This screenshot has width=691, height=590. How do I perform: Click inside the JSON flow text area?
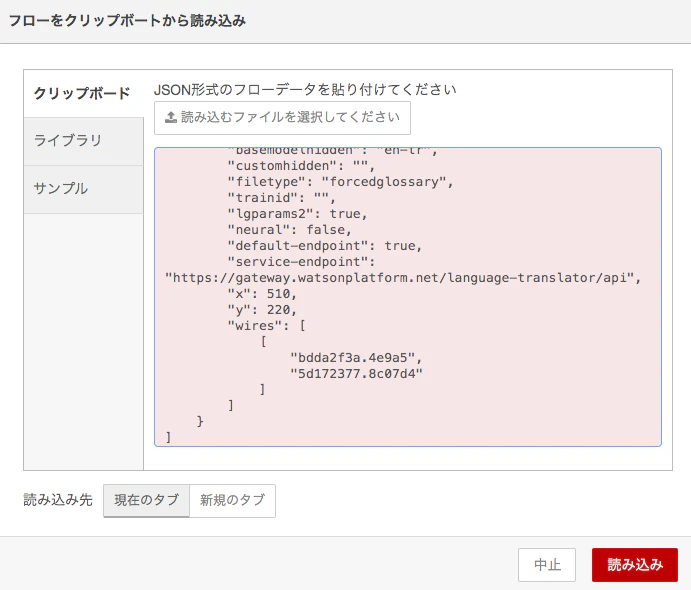(x=408, y=297)
